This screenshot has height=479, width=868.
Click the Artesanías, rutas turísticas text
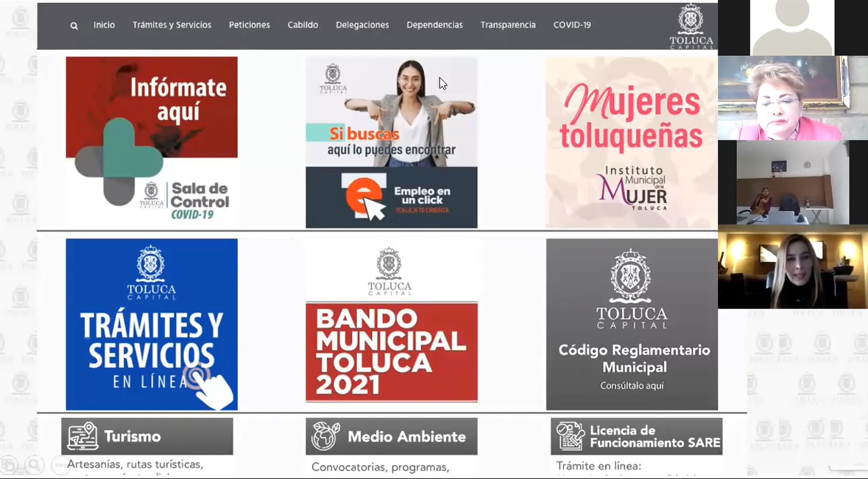pos(135,464)
